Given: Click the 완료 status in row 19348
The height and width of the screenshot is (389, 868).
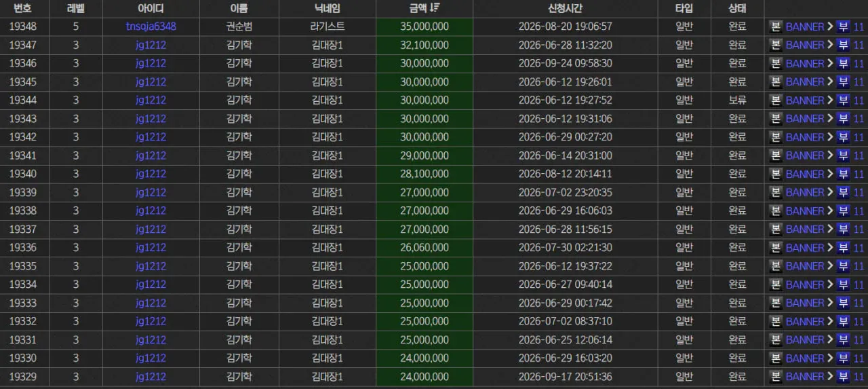Looking at the screenshot, I should (x=737, y=26).
